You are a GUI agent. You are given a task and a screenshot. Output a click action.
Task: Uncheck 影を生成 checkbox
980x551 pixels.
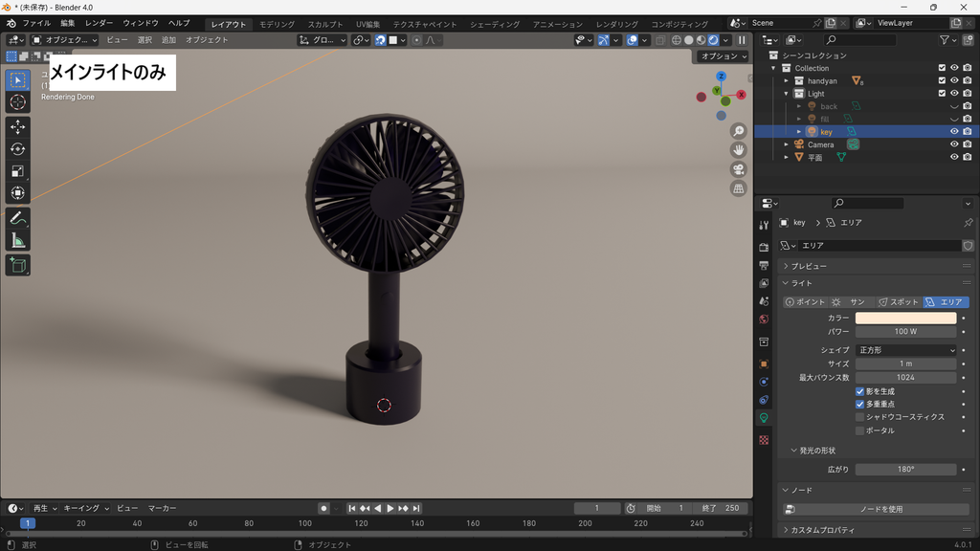(860, 391)
